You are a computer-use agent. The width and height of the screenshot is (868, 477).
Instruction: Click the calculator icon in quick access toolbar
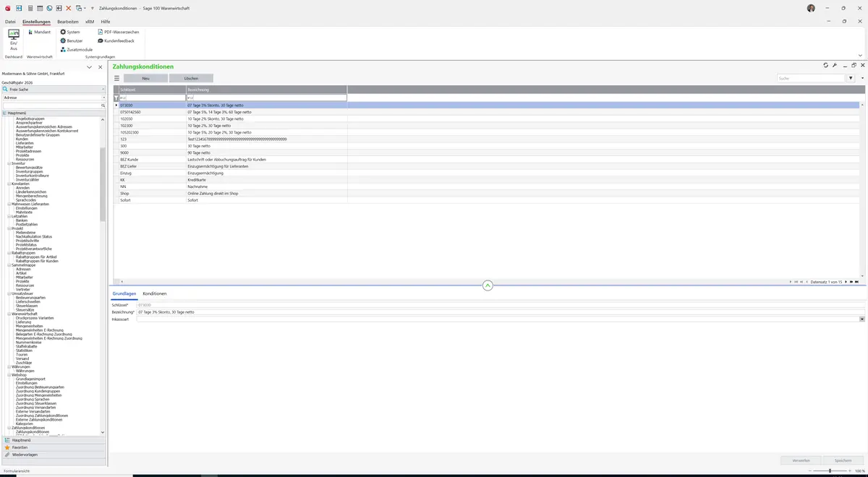tap(30, 8)
